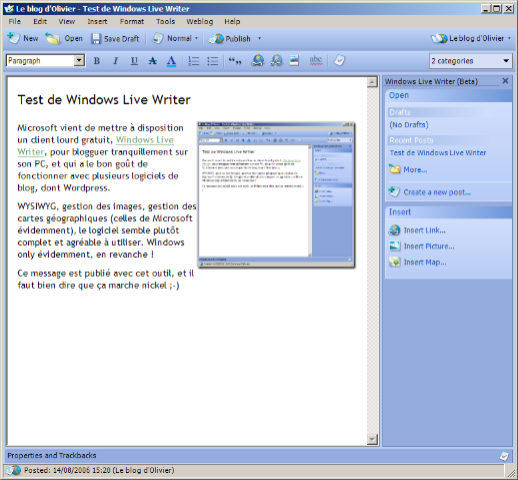
Task: Click the insert picture toolbar icon
Action: 294,61
